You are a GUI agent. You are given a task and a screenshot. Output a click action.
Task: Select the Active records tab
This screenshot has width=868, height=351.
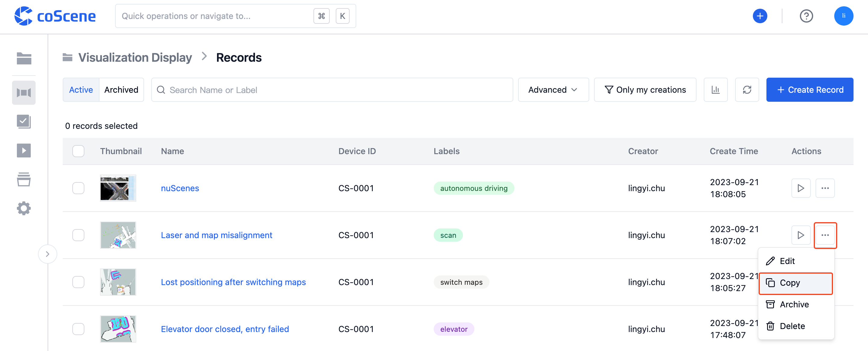81,89
